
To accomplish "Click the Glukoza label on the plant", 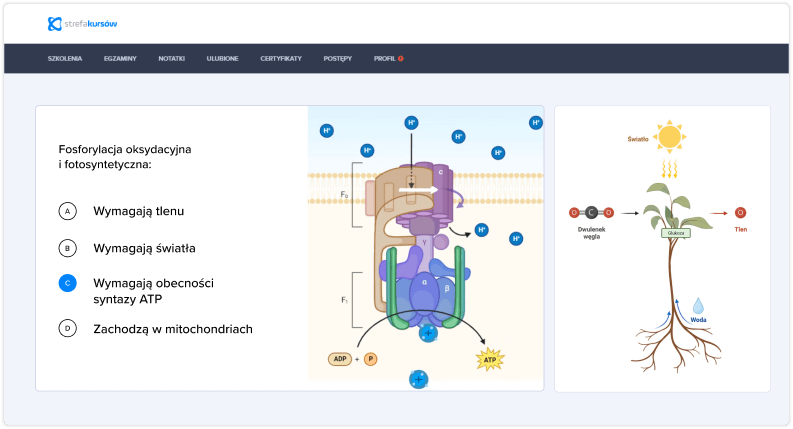I will tap(675, 232).
